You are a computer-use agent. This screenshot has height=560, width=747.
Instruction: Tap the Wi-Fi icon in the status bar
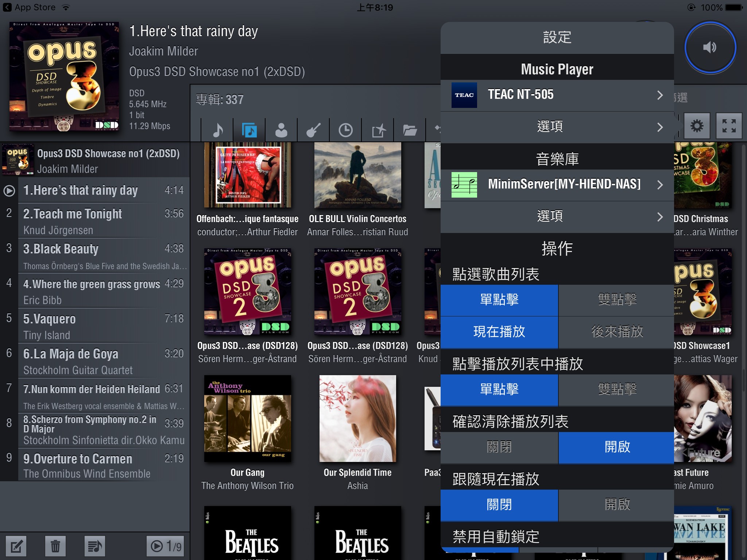point(66,7)
